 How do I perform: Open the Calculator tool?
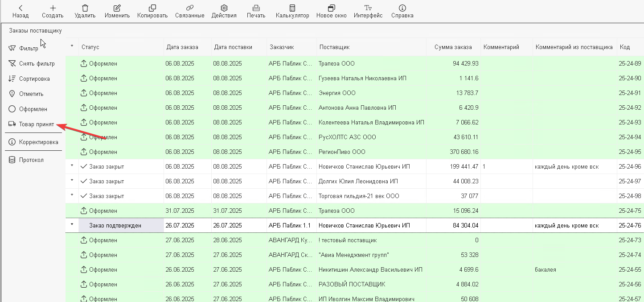pos(292,8)
